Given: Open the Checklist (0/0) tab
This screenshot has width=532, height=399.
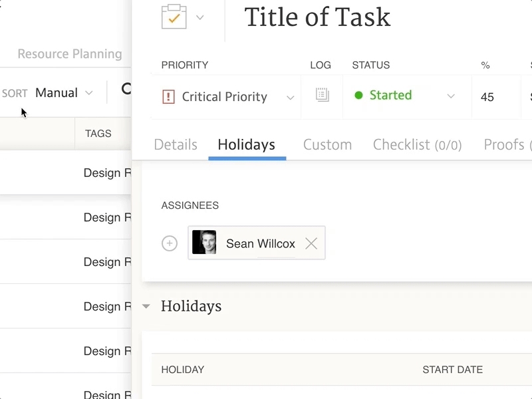Looking at the screenshot, I should pyautogui.click(x=418, y=145).
